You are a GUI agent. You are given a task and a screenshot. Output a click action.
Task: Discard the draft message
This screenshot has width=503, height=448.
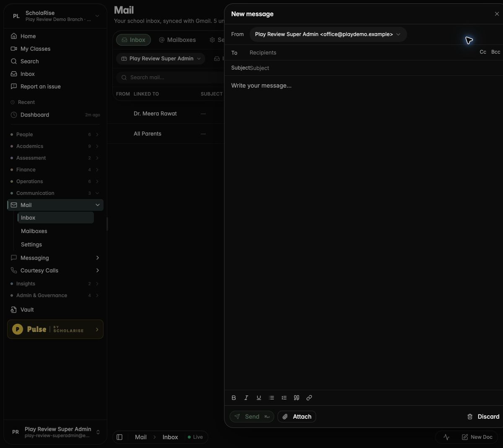pyautogui.click(x=483, y=417)
